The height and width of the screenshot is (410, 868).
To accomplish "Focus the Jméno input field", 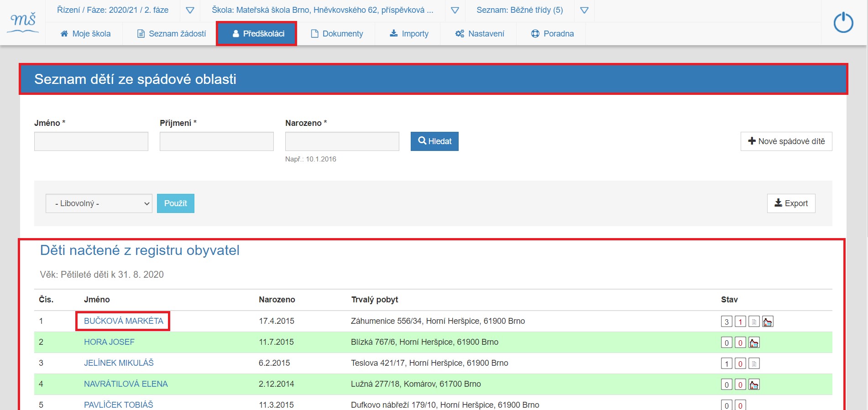I will coord(91,141).
